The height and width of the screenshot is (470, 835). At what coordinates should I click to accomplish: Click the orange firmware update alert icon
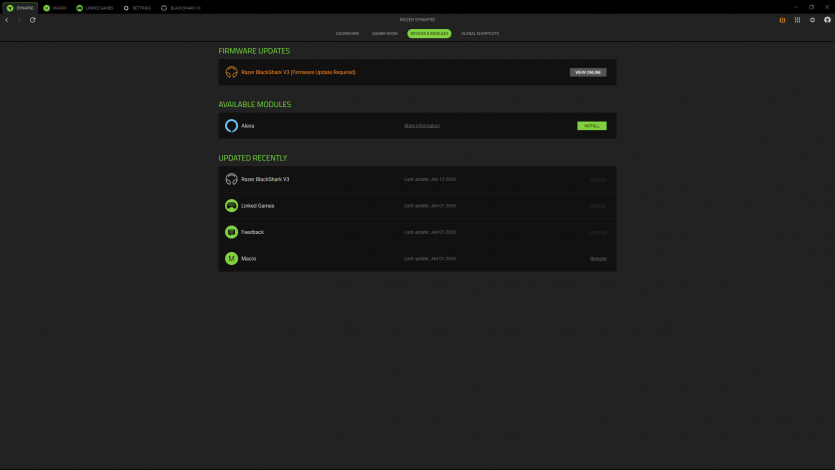tap(783, 20)
